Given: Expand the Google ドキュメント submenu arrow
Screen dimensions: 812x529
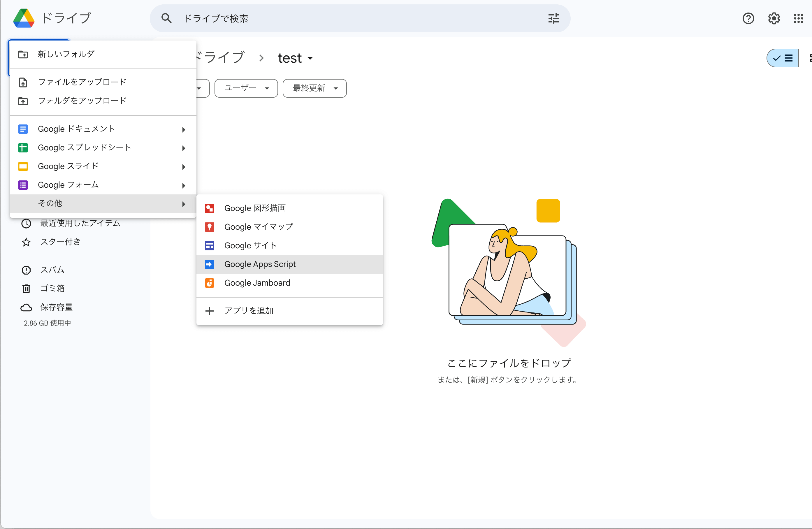Looking at the screenshot, I should (x=184, y=129).
